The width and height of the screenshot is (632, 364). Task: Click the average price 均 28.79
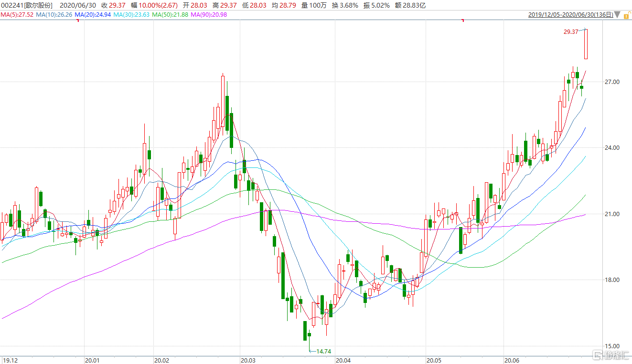(283, 6)
